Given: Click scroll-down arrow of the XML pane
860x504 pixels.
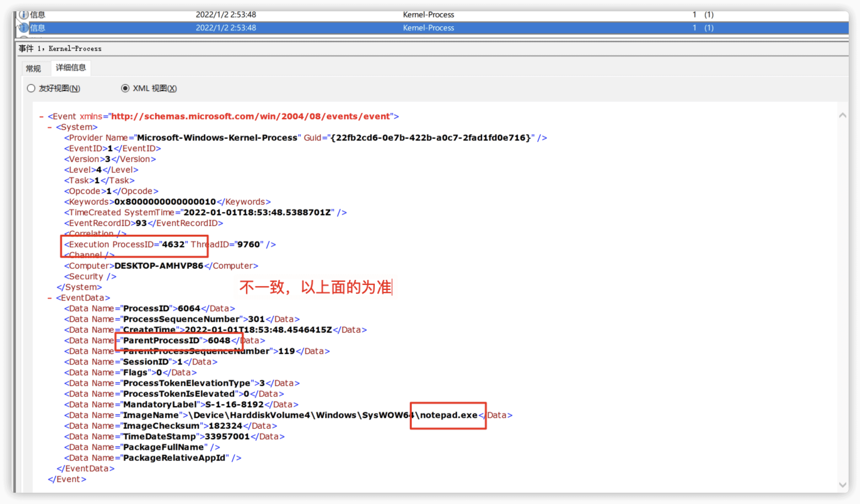Looking at the screenshot, I should 842,485.
